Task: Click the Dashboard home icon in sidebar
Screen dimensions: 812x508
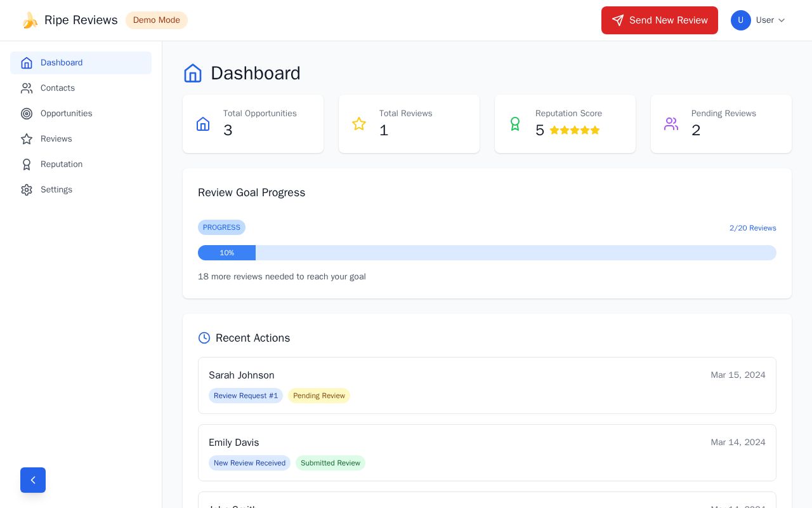Action: pyautogui.click(x=27, y=63)
